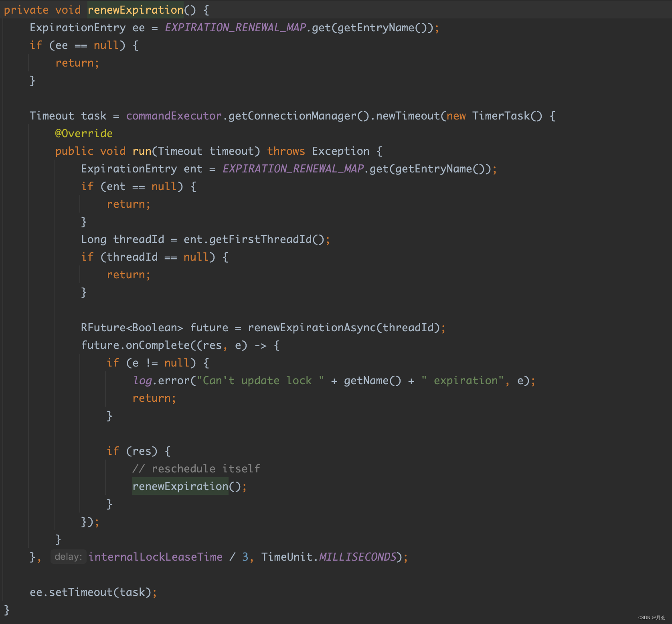Click the @Override annotation
Screen dimensions: 672x624
click(83, 133)
